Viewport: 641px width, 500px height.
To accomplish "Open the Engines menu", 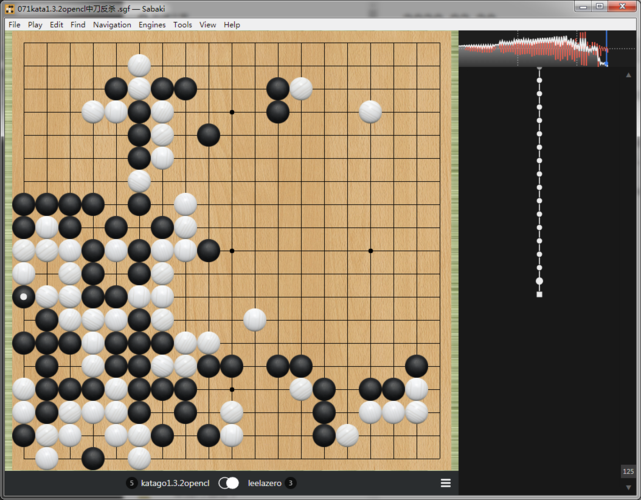I will (x=152, y=25).
